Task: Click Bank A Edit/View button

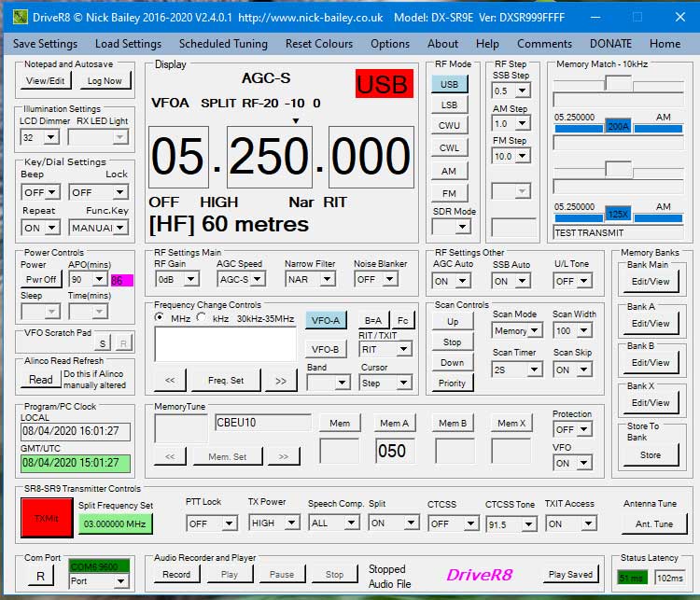Action: coord(651,323)
